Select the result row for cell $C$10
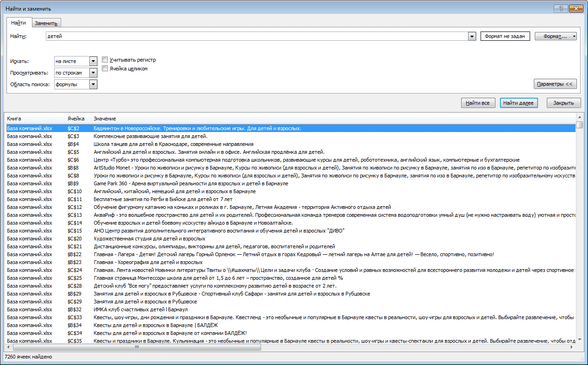 coord(290,191)
